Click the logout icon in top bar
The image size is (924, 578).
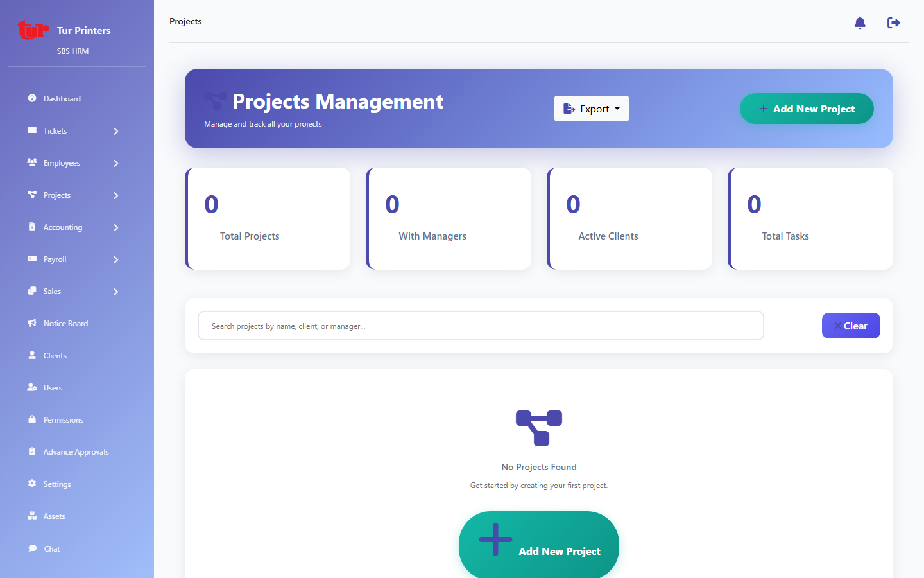click(x=893, y=22)
